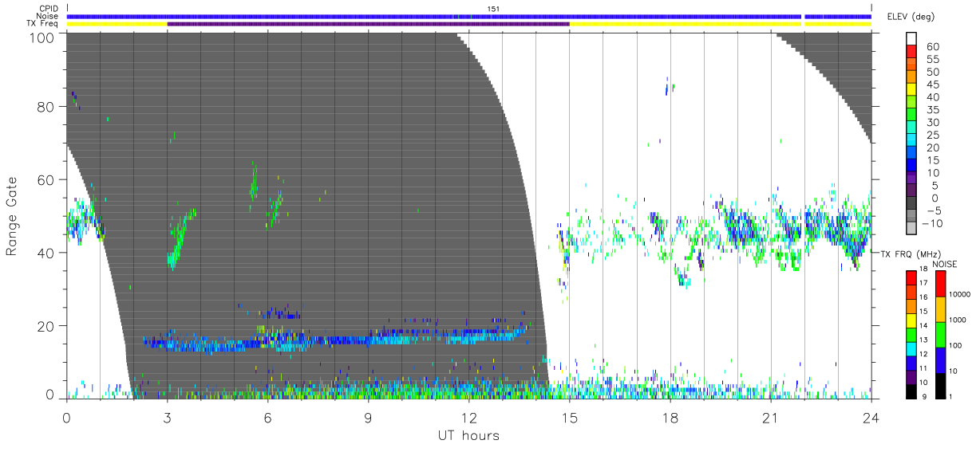Click the 'Range Gate' y-axis title
The height and width of the screenshot is (452, 980).
click(12, 215)
